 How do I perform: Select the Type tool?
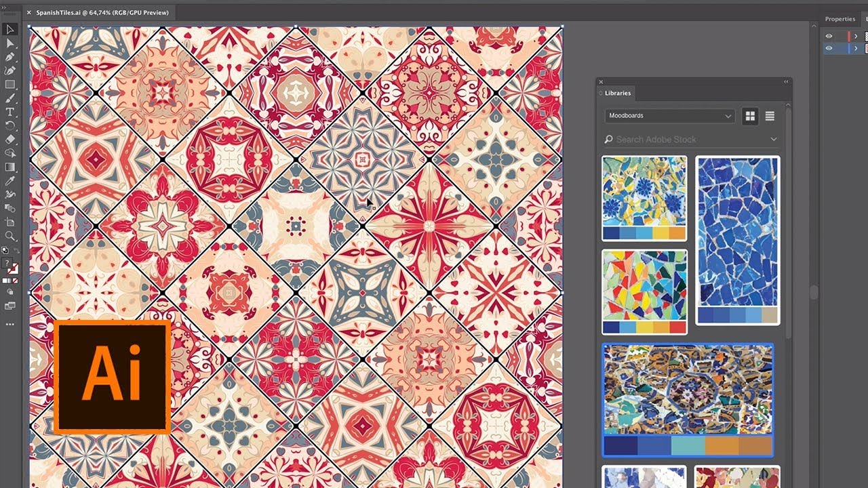(x=10, y=112)
